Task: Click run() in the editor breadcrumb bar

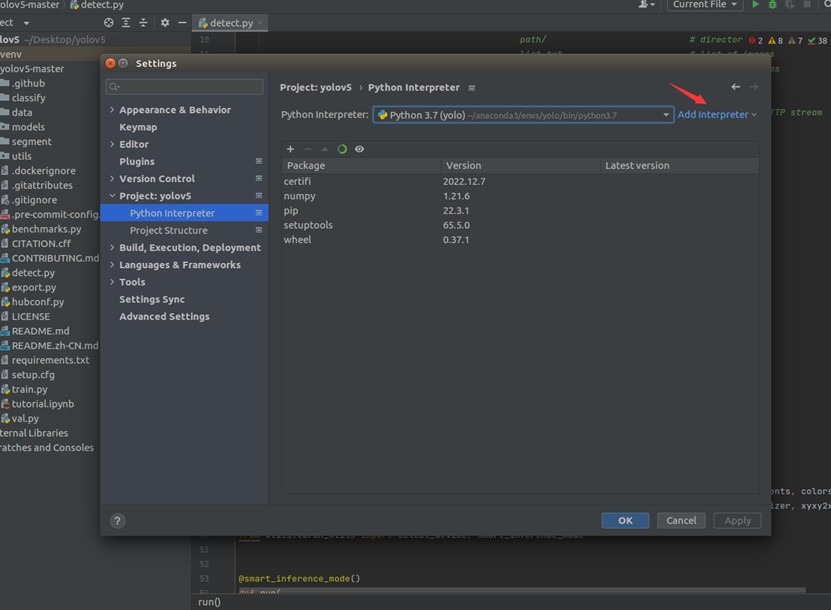Action: (x=209, y=602)
